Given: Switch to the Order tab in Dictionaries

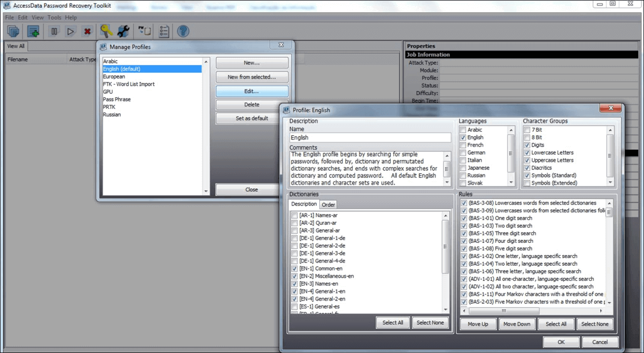Looking at the screenshot, I should [328, 205].
